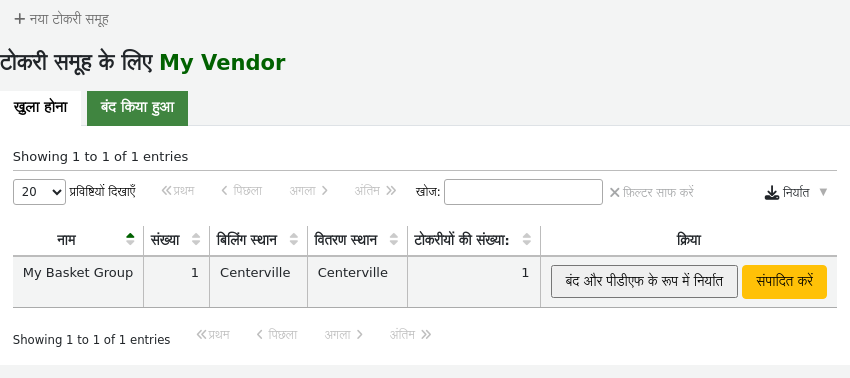The image size is (850, 378).
Task: Select the खुला होना tab
Action: 41,108
